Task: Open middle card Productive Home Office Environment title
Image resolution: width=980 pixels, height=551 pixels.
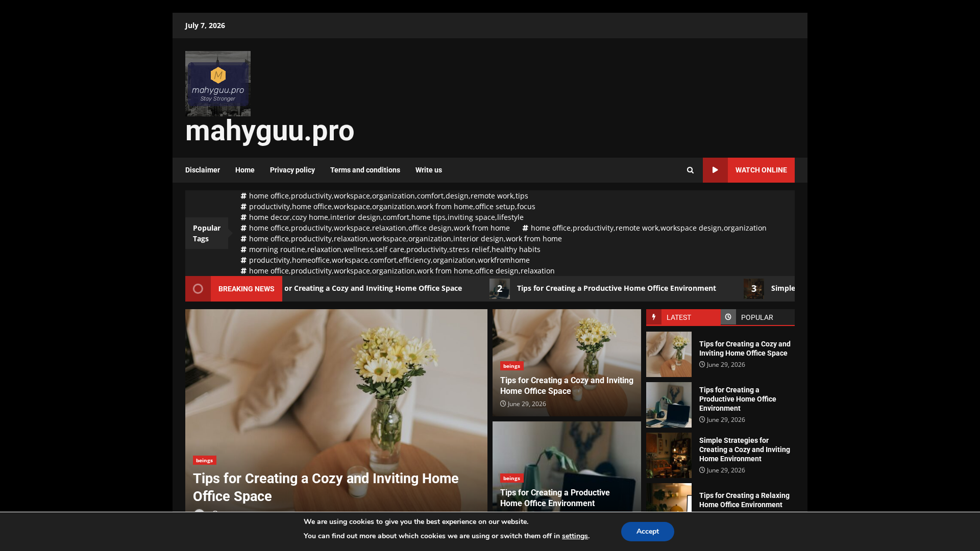Action: [555, 498]
